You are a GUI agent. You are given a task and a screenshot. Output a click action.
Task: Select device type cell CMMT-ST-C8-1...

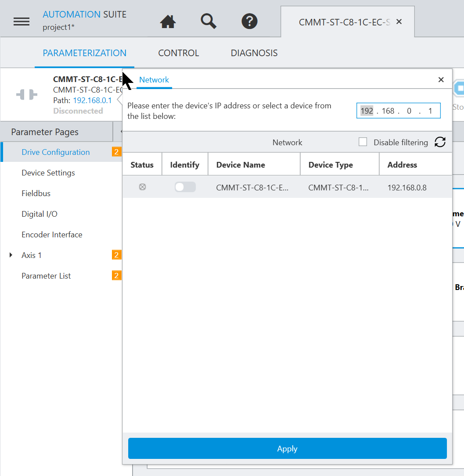coord(338,188)
